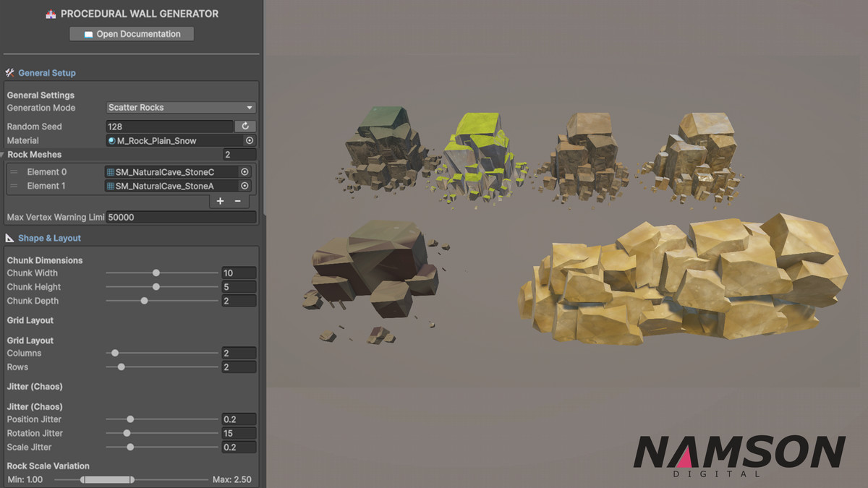Open the Generation Mode dropdown
This screenshot has width=868, height=488.
[x=181, y=108]
